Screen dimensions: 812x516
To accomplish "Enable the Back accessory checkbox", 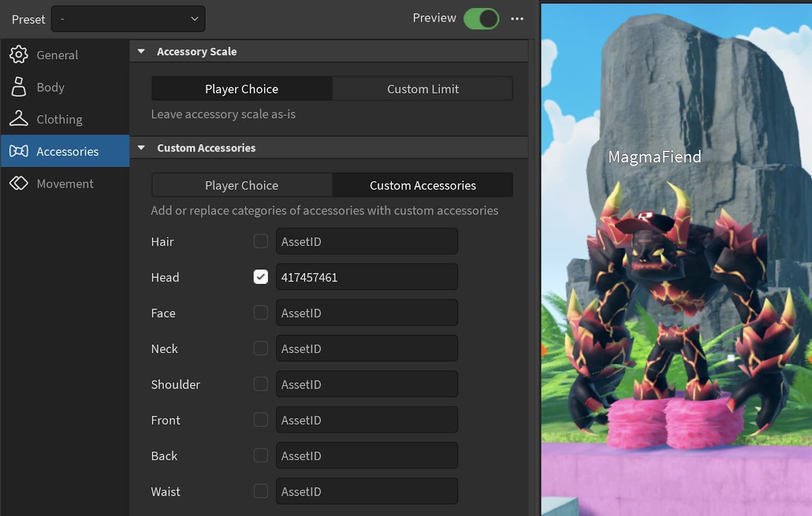I will coord(261,456).
